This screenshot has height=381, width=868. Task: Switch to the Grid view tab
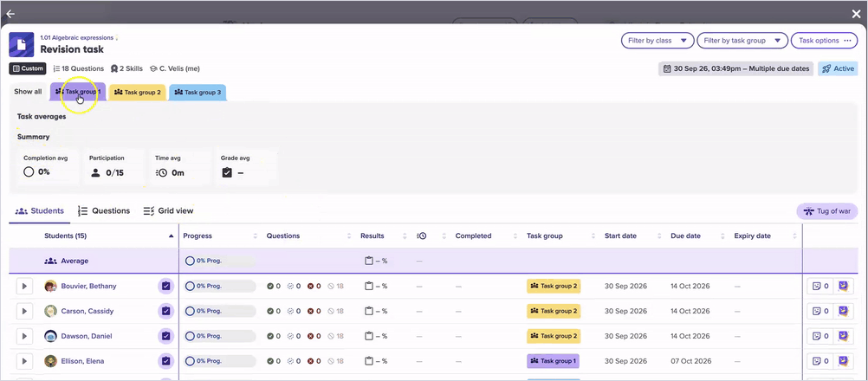pyautogui.click(x=168, y=210)
